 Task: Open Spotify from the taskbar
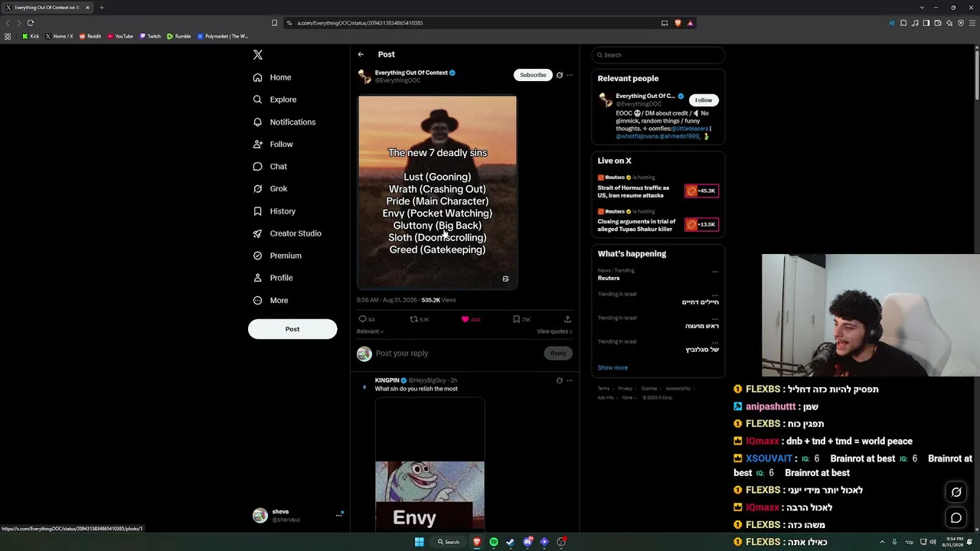[494, 542]
